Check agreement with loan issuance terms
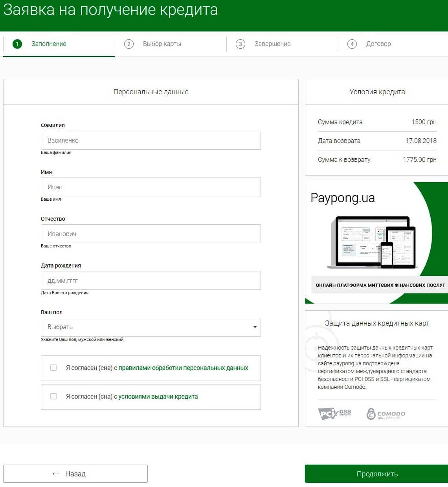 tap(53, 396)
